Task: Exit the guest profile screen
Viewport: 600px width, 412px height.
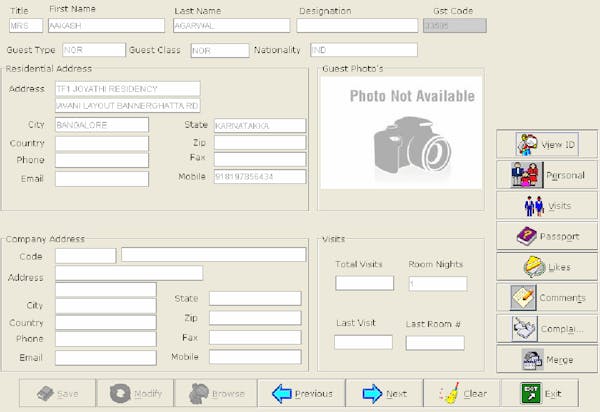Action: (x=540, y=393)
